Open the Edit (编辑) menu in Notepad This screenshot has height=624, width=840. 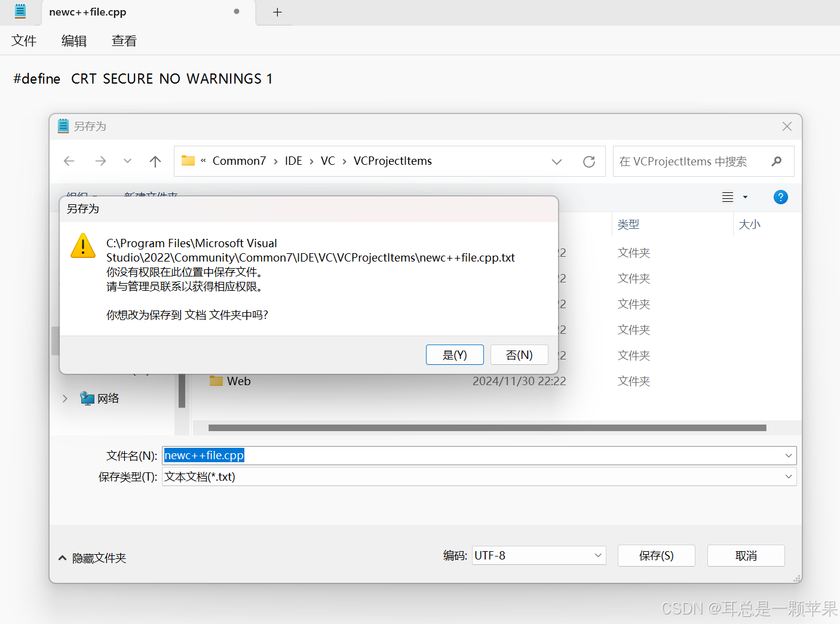click(74, 41)
